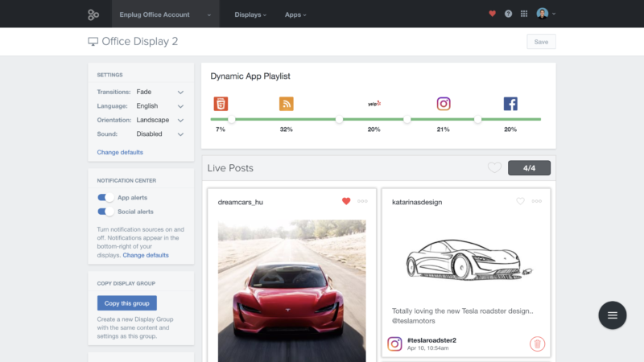Click Change defaults link under Settings
This screenshot has width=644, height=362.
coord(120,152)
